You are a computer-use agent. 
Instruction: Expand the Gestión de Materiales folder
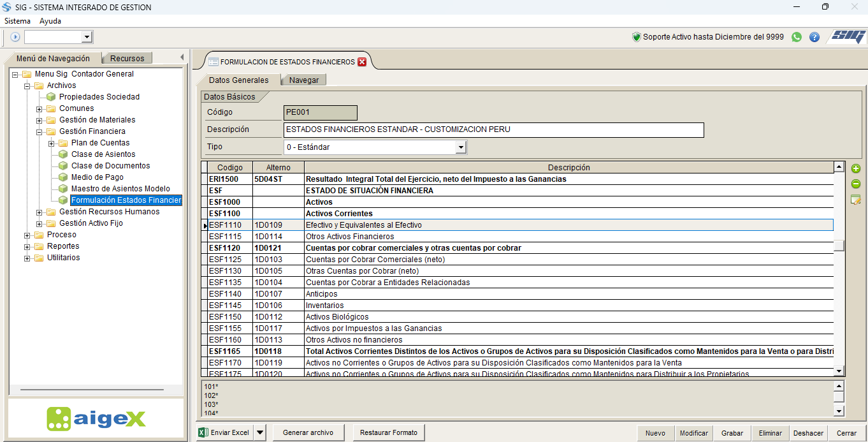click(x=40, y=120)
